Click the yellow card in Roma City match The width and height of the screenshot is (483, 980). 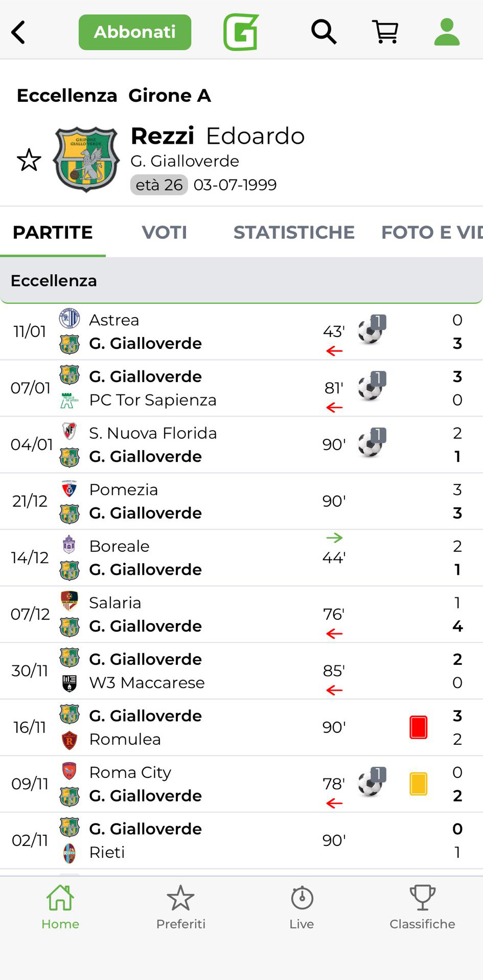point(418,784)
